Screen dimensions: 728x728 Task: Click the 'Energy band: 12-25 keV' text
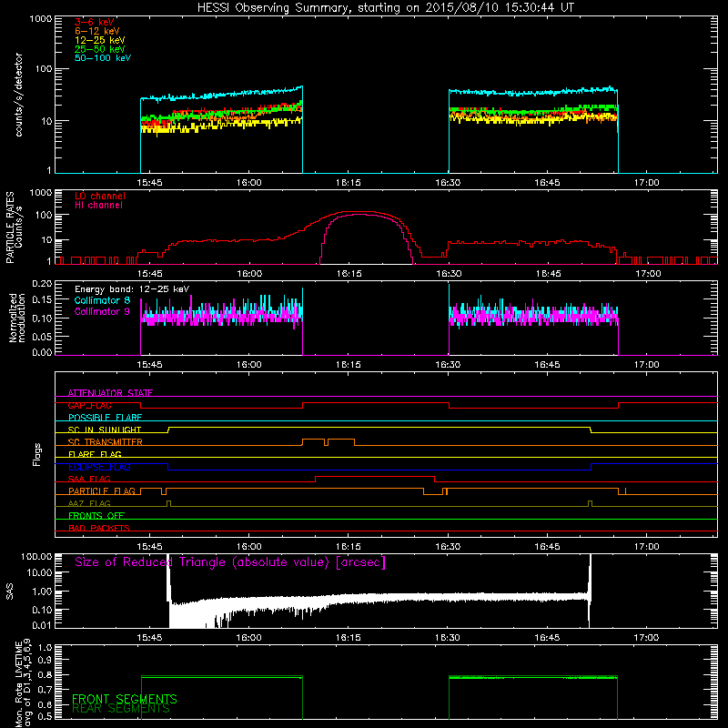[x=132, y=289]
